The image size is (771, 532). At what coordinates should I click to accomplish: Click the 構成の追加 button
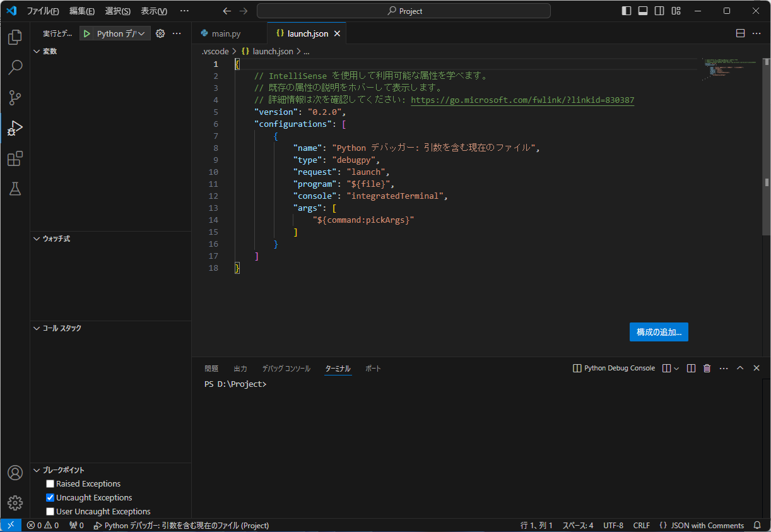[659, 331]
